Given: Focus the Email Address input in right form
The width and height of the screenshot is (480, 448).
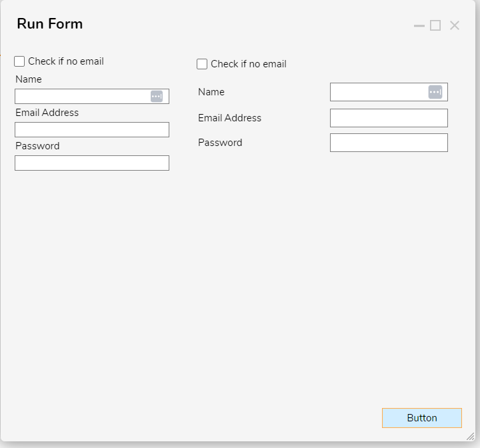Looking at the screenshot, I should point(389,118).
